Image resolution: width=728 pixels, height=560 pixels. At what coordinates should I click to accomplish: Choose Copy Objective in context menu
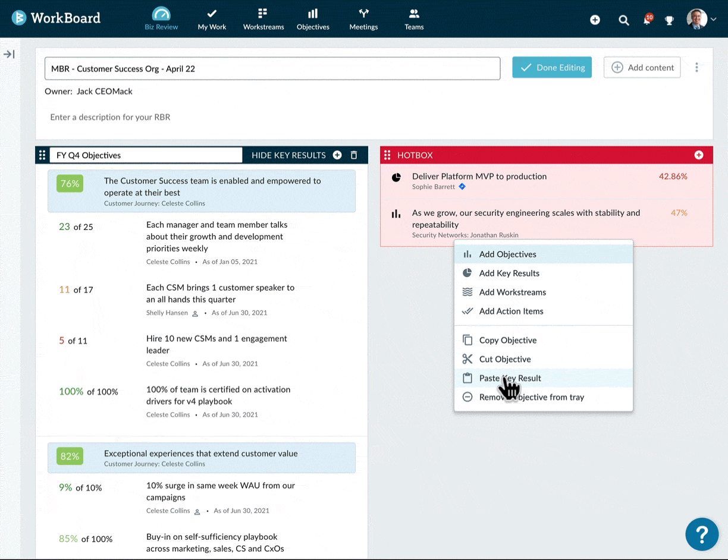[507, 340]
